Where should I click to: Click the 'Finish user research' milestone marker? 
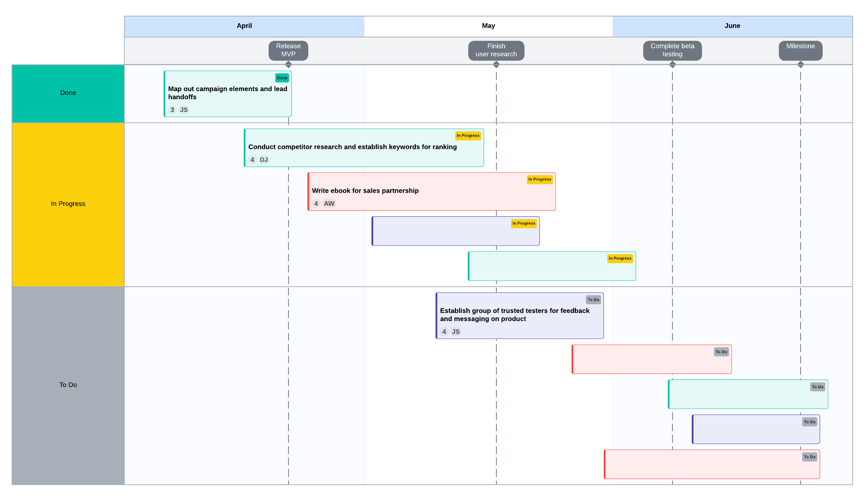tap(495, 50)
